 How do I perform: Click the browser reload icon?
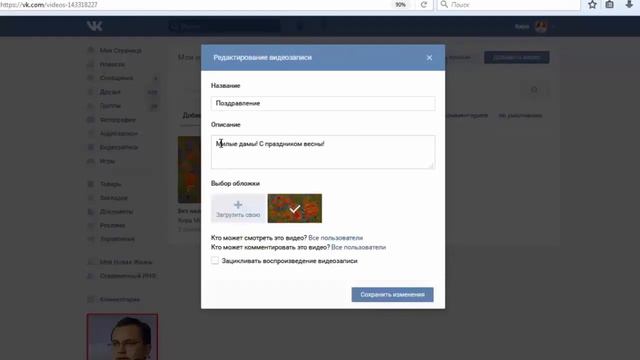(424, 5)
